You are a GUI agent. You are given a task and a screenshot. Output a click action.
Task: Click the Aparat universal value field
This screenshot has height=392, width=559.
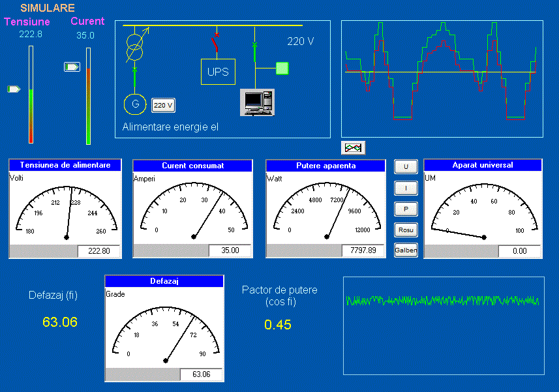pos(519,251)
